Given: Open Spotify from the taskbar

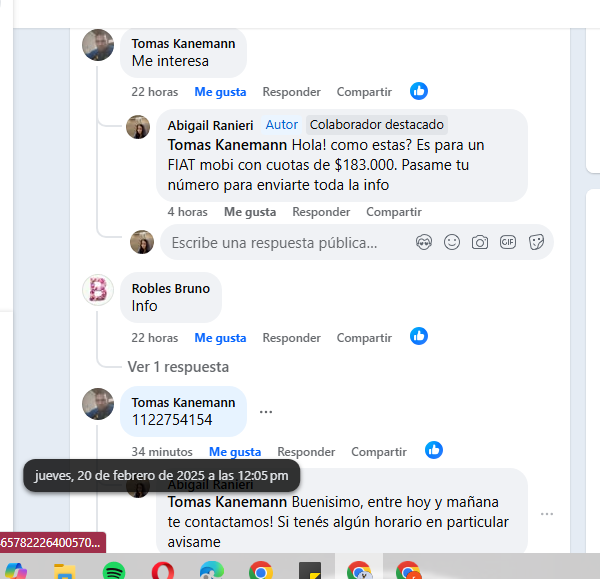Looking at the screenshot, I should [114, 571].
